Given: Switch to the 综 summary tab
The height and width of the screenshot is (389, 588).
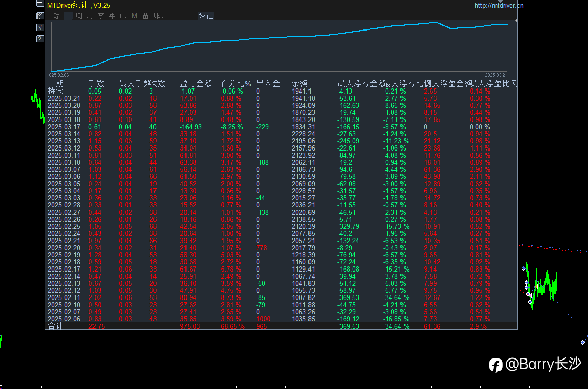Looking at the screenshot, I should click(x=56, y=16).
